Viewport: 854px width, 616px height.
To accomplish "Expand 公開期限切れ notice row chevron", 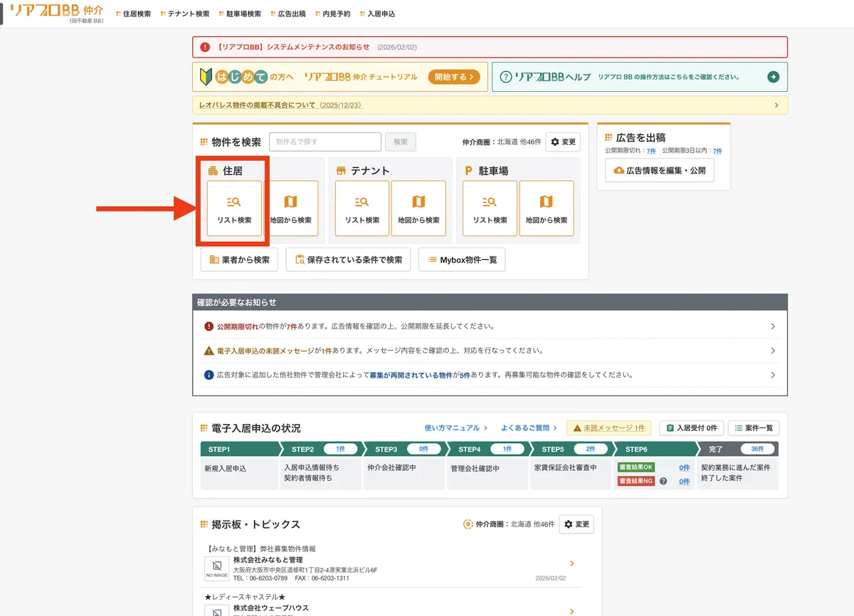I will 773,326.
